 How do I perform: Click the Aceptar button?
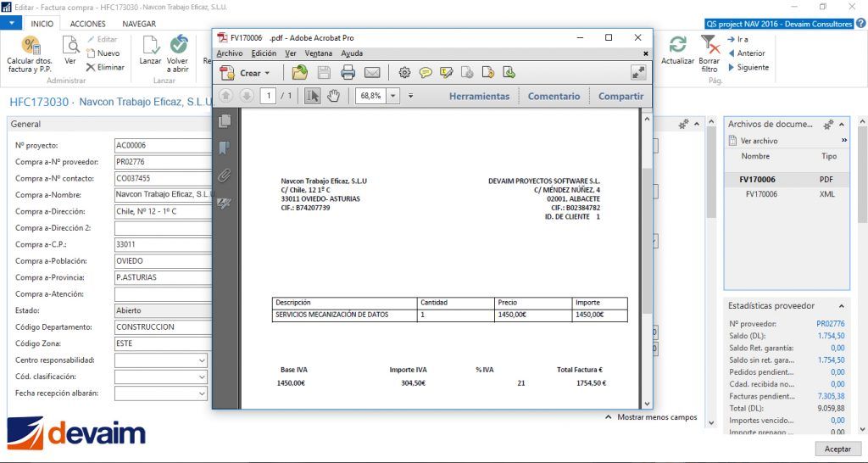pyautogui.click(x=837, y=449)
